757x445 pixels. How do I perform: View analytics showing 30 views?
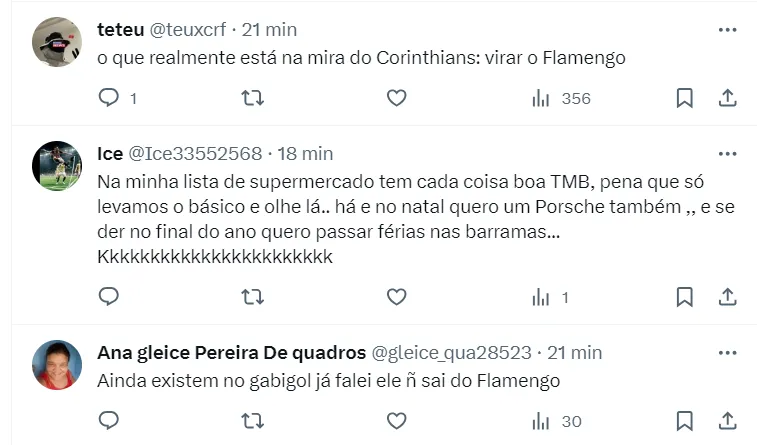(x=556, y=420)
